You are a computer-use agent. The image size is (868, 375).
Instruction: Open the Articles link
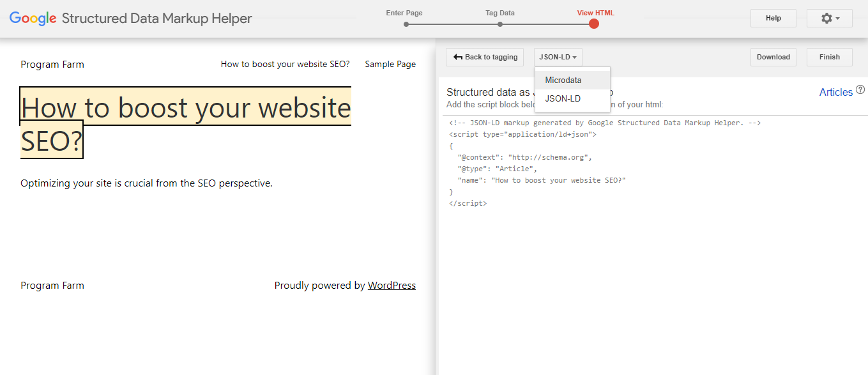point(836,92)
